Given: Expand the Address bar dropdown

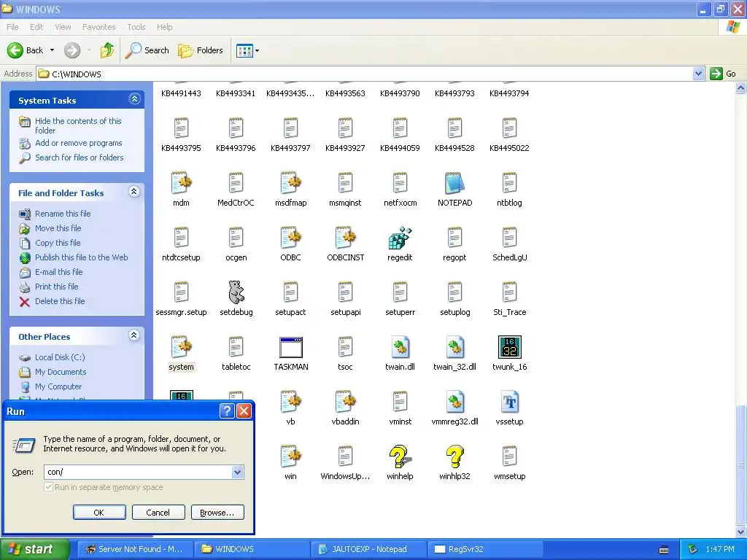Looking at the screenshot, I should tap(698, 74).
